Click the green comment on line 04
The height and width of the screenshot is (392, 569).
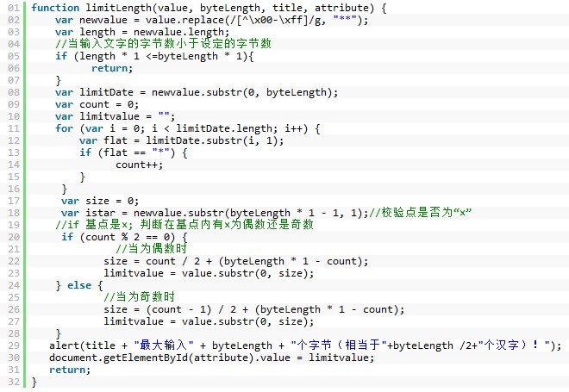coord(165,44)
